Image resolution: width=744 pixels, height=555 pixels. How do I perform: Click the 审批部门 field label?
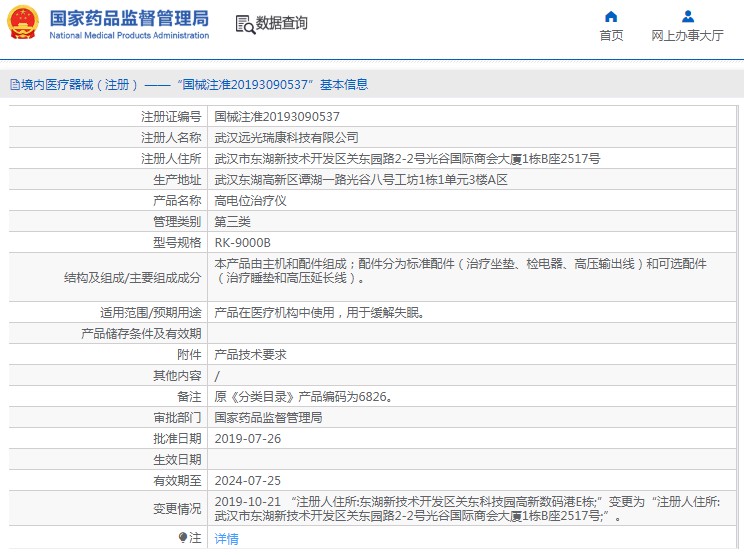click(177, 417)
